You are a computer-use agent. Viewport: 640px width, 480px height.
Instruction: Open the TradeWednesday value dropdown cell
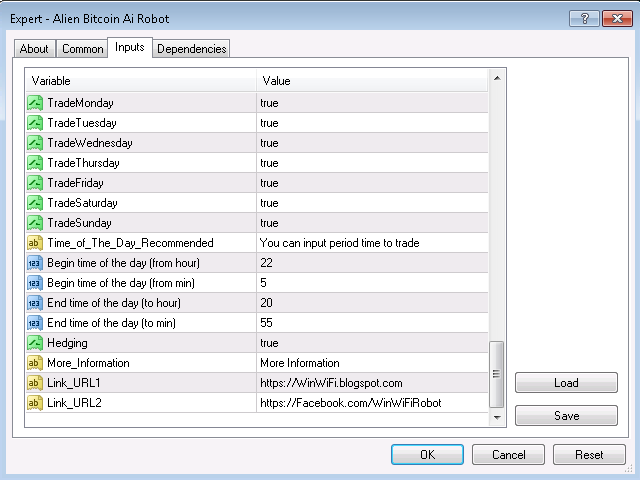click(x=372, y=143)
